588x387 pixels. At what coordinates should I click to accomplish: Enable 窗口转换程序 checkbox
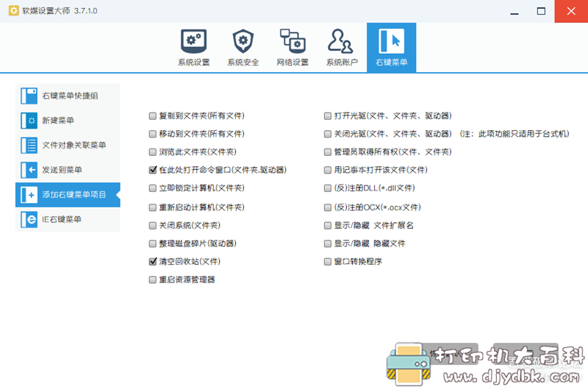coord(327,262)
